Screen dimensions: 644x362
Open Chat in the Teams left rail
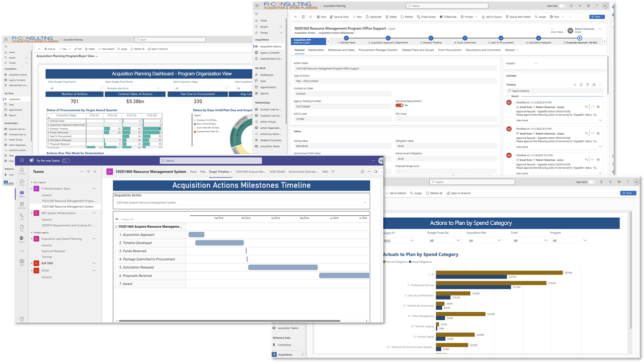click(22, 182)
